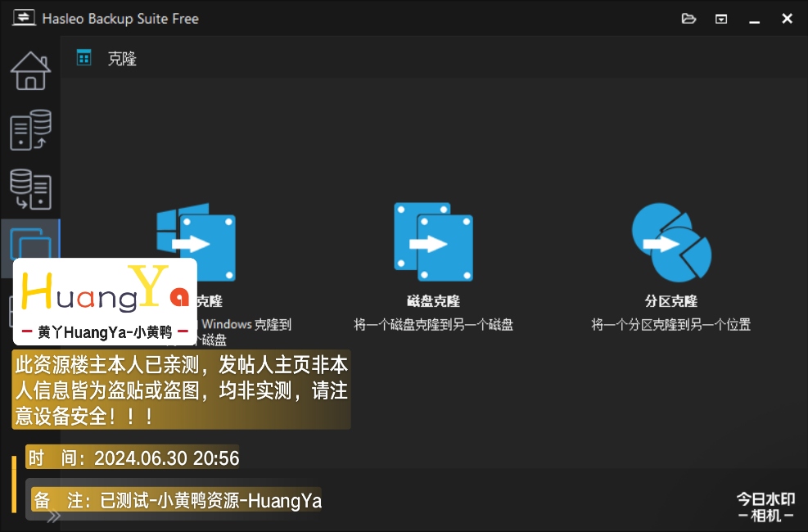Click description 将一个分区克隆到另一个位置
Viewport: 808px width, 532px height.
pyautogui.click(x=670, y=325)
